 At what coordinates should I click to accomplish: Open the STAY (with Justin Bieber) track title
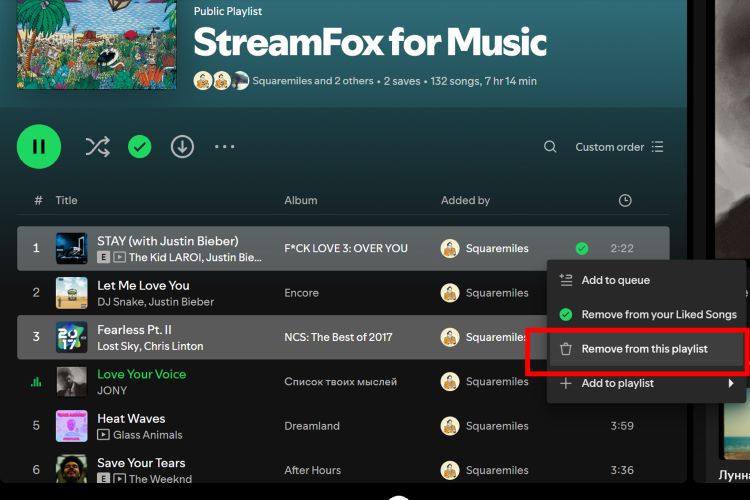(x=167, y=241)
